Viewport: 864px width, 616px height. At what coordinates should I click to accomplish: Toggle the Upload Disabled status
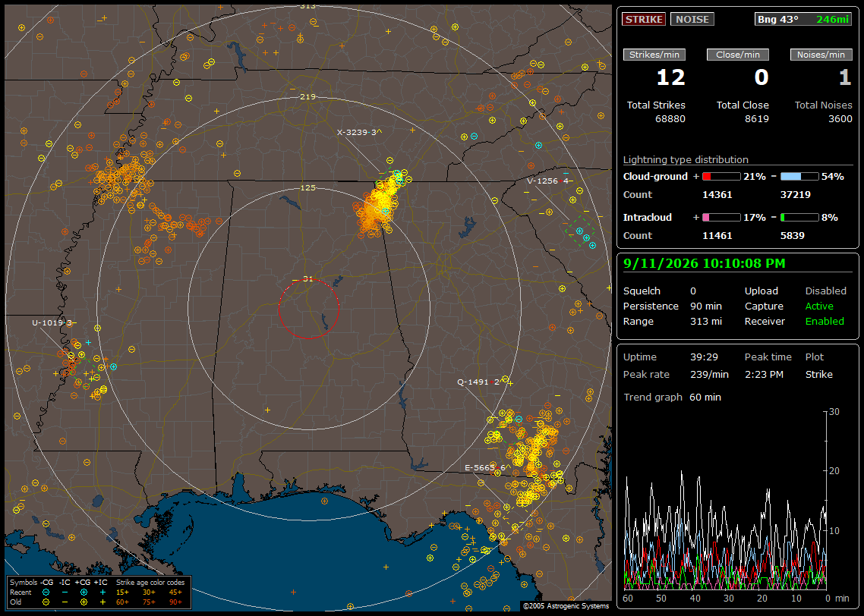point(825,291)
